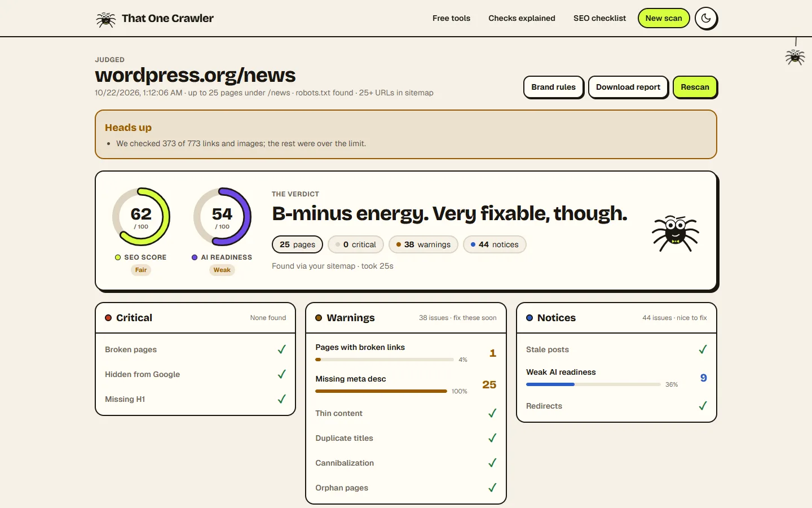This screenshot has height=508, width=812.
Task: Go to the SEO checklist
Action: (599, 18)
